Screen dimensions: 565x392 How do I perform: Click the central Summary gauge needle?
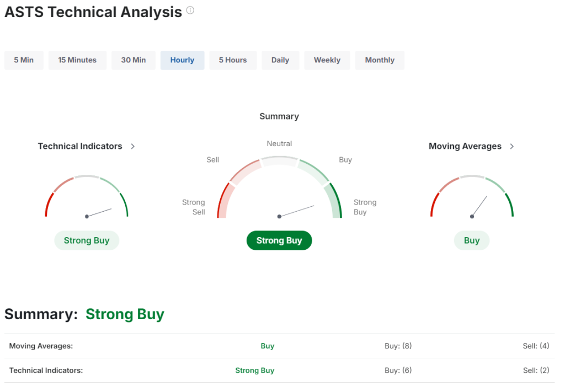[x=297, y=211]
